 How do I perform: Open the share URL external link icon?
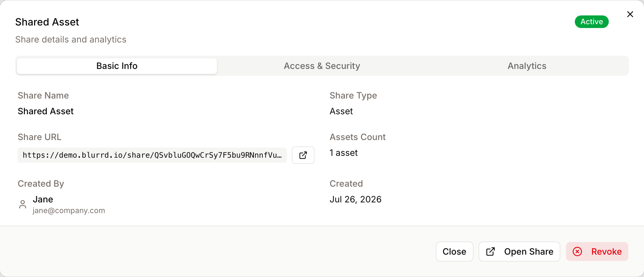coord(303,155)
